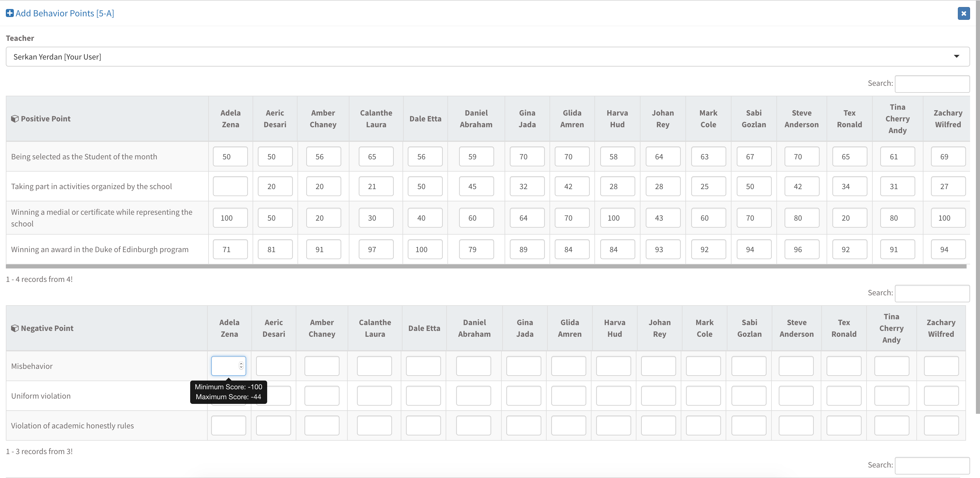Click Adela Zena's academic honestly rules field
The height and width of the screenshot is (478, 980).
pos(228,425)
